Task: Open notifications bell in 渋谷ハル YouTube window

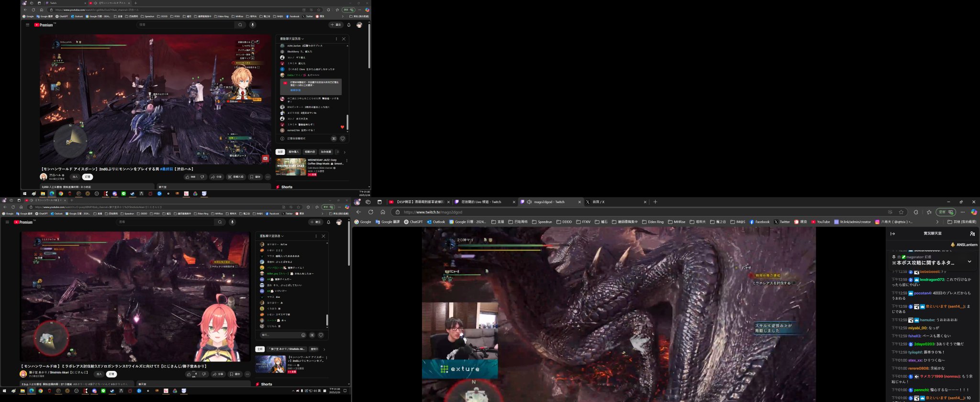Action: click(x=349, y=25)
